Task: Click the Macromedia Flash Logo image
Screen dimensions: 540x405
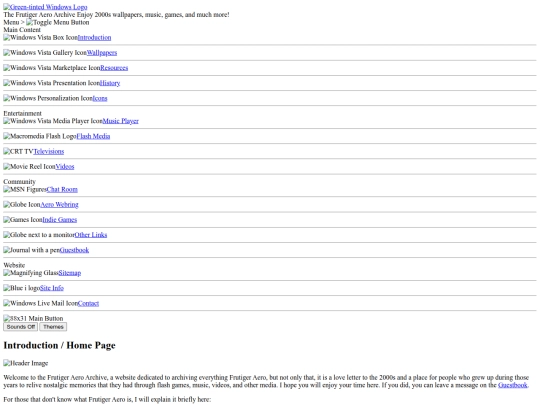Action: coord(40,136)
